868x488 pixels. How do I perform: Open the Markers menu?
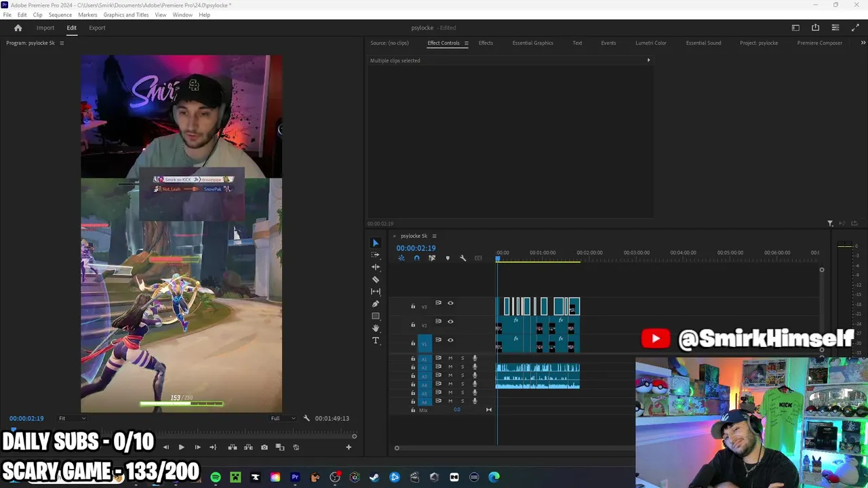point(87,15)
